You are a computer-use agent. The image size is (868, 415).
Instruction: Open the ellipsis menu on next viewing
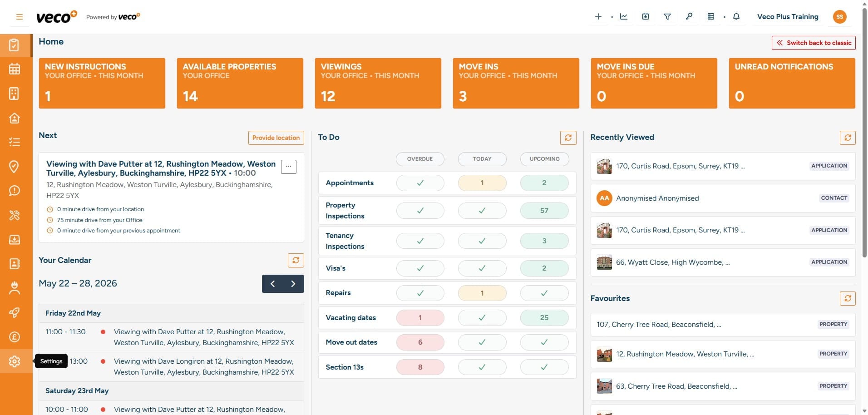(x=289, y=167)
